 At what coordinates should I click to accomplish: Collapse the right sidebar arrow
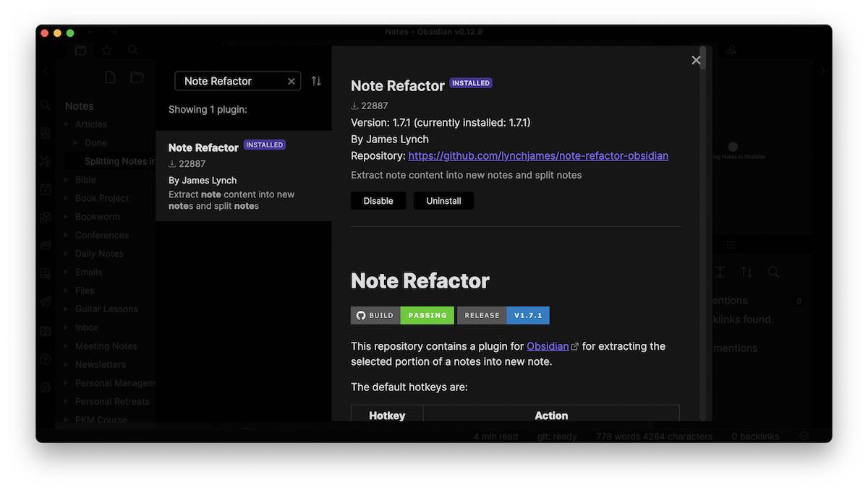point(822,71)
